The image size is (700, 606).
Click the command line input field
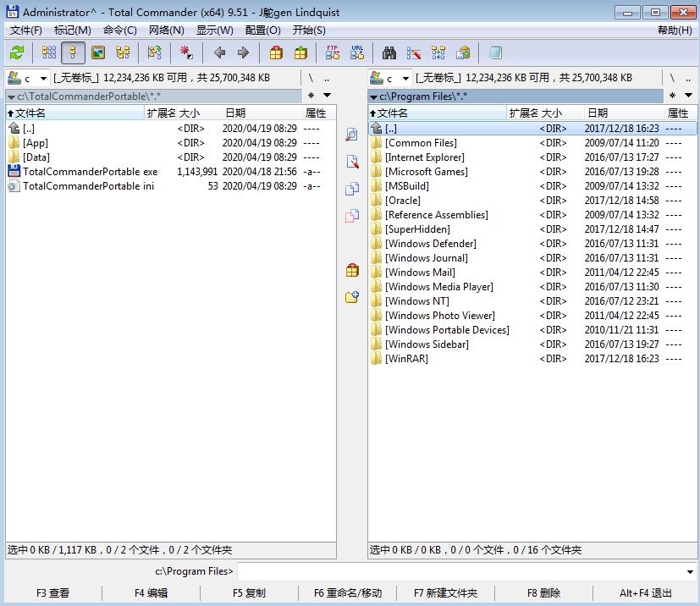(x=466, y=571)
